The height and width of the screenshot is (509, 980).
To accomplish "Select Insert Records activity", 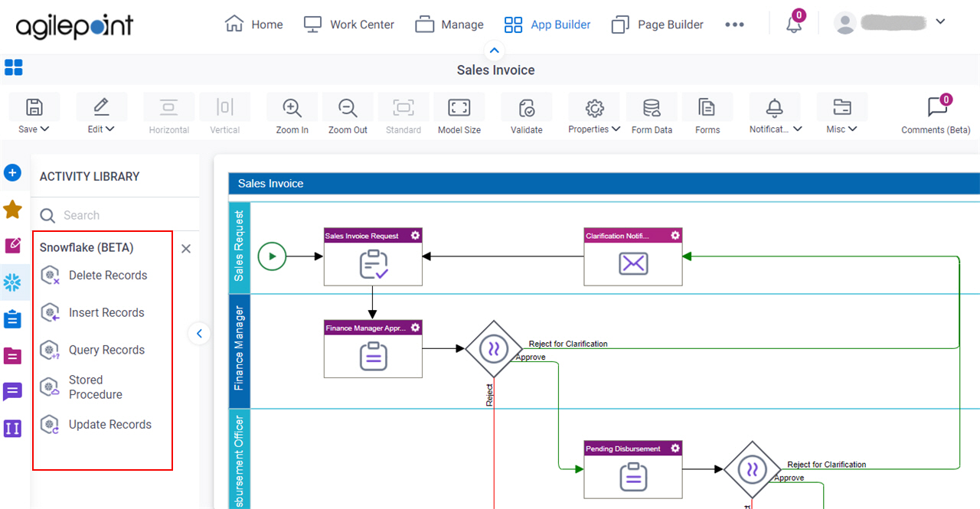I will (93, 313).
